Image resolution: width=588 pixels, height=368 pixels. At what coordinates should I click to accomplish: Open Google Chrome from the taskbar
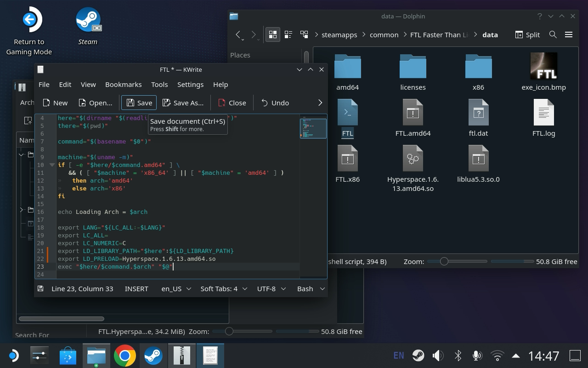pyautogui.click(x=124, y=356)
